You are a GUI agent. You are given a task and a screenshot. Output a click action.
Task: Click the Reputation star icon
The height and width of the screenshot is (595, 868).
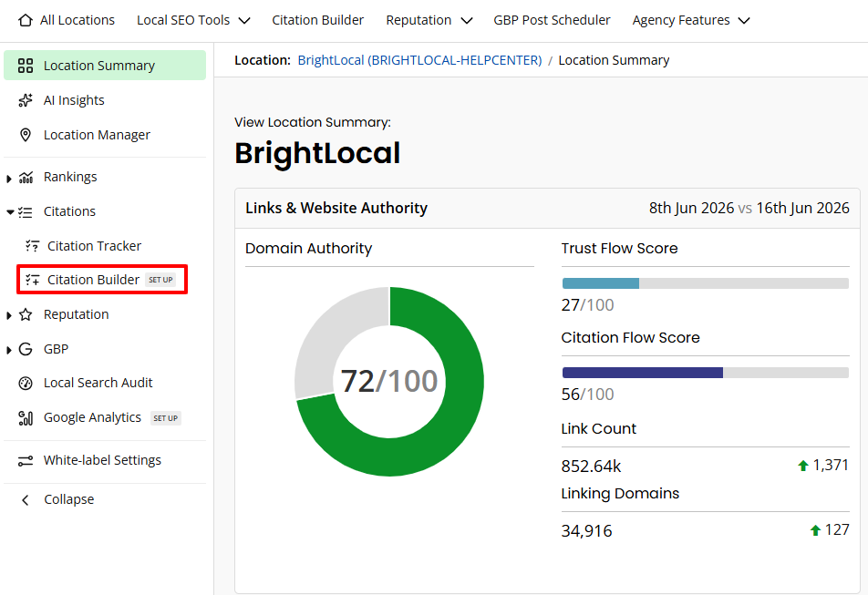point(26,314)
